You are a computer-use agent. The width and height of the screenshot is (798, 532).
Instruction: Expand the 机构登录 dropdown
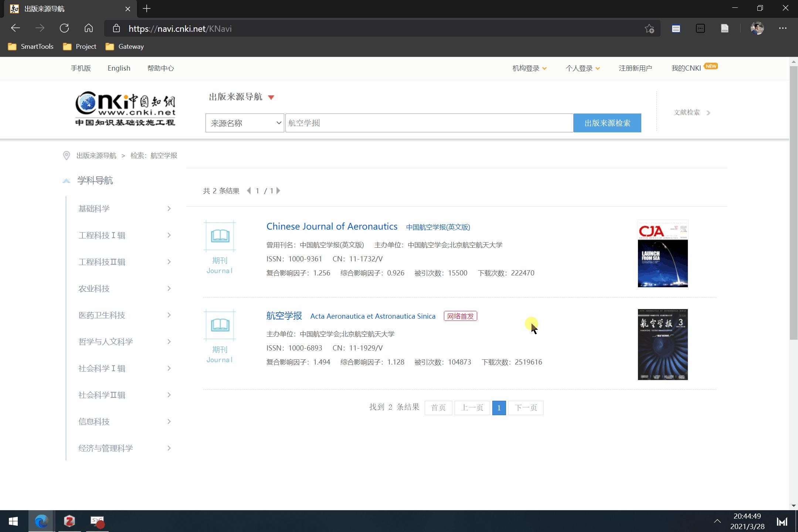point(529,68)
